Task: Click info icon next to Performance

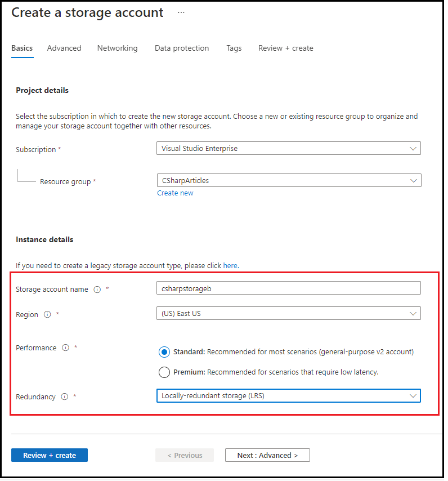Action: [65, 348]
